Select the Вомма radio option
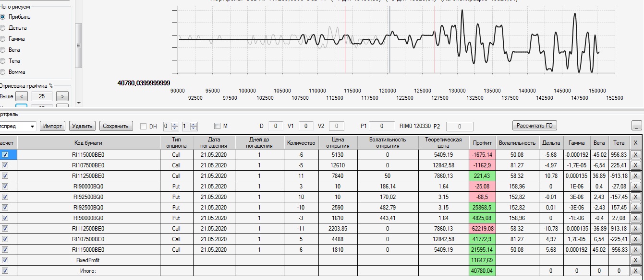 tap(3, 72)
